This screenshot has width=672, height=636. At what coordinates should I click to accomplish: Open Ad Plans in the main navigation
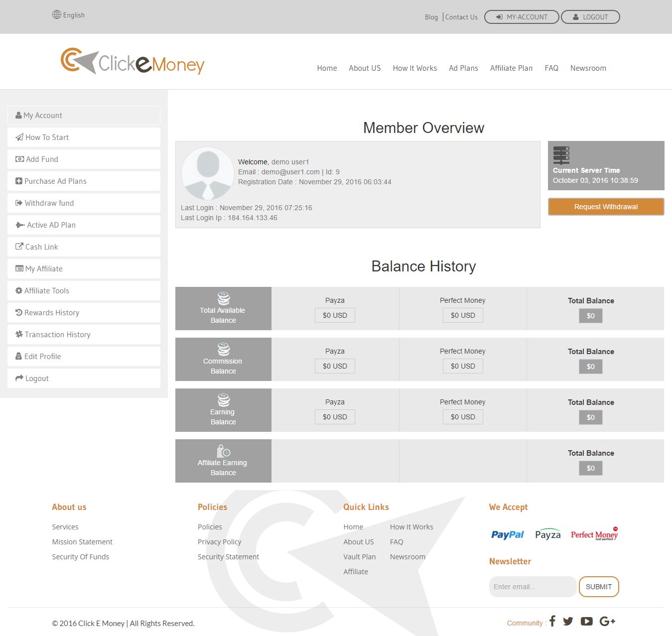click(x=464, y=68)
